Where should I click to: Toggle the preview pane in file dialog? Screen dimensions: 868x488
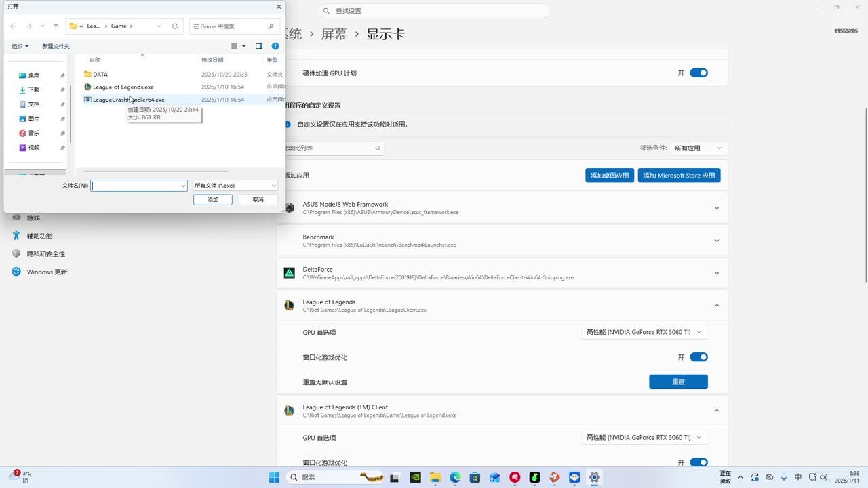click(259, 46)
